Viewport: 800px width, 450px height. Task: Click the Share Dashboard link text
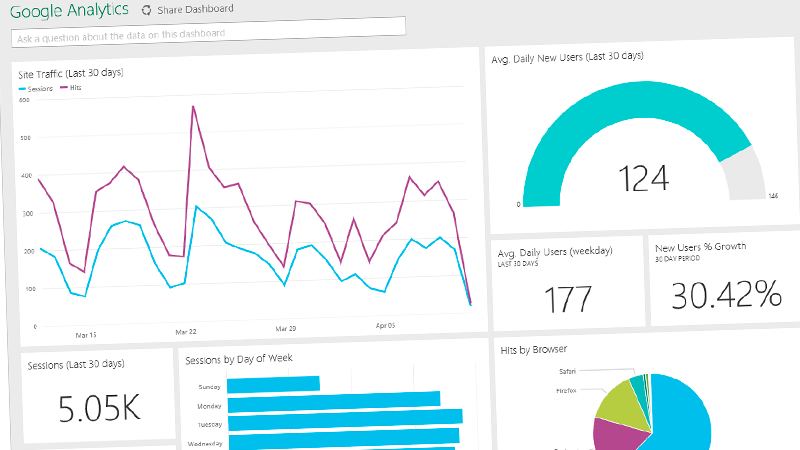195,10
